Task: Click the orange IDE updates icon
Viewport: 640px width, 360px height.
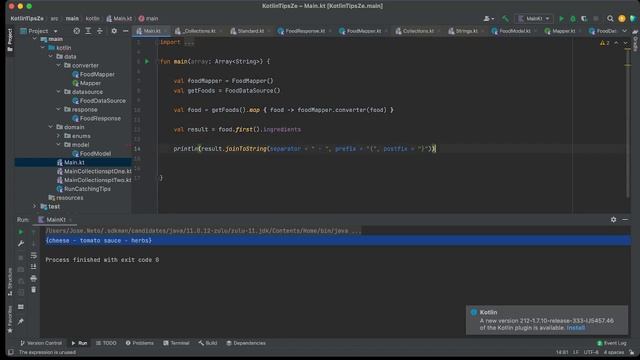Action: click(x=622, y=18)
